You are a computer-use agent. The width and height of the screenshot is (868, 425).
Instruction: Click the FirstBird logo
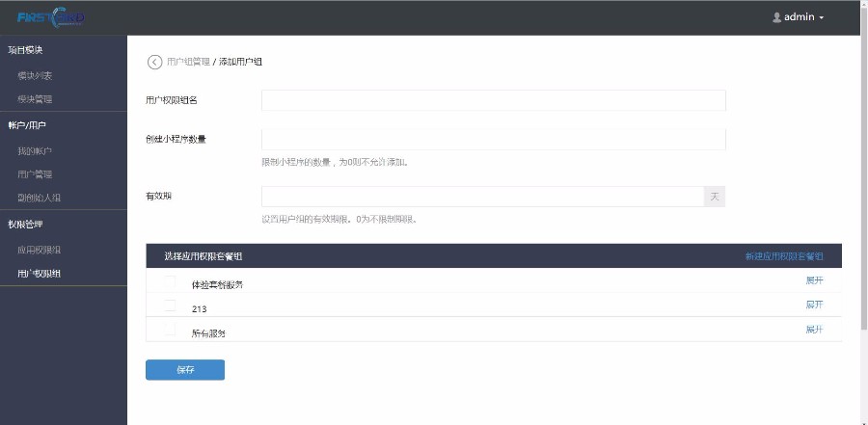[x=51, y=17]
